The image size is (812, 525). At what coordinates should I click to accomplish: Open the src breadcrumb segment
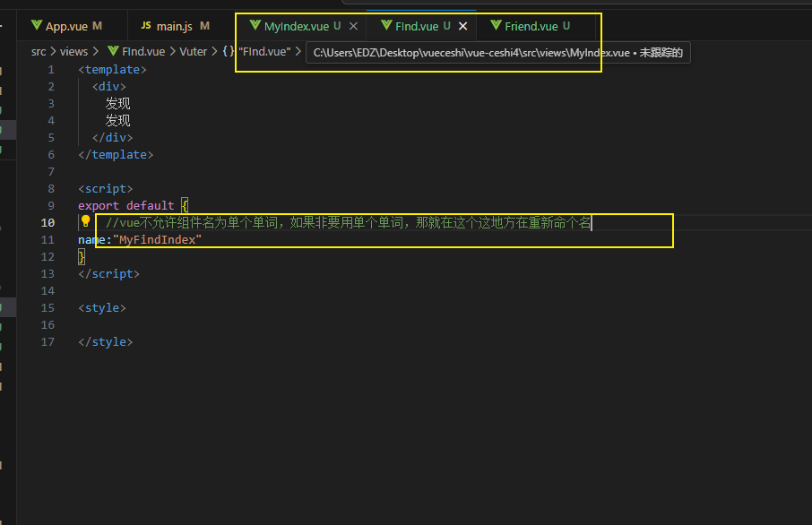[39, 52]
